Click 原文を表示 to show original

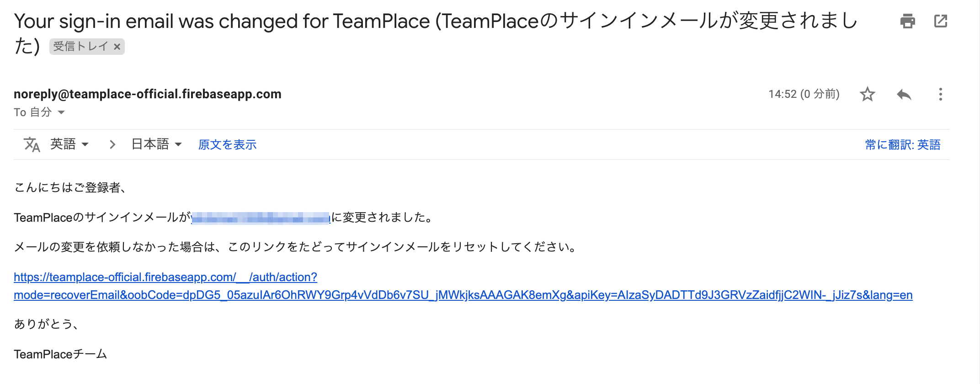[227, 145]
